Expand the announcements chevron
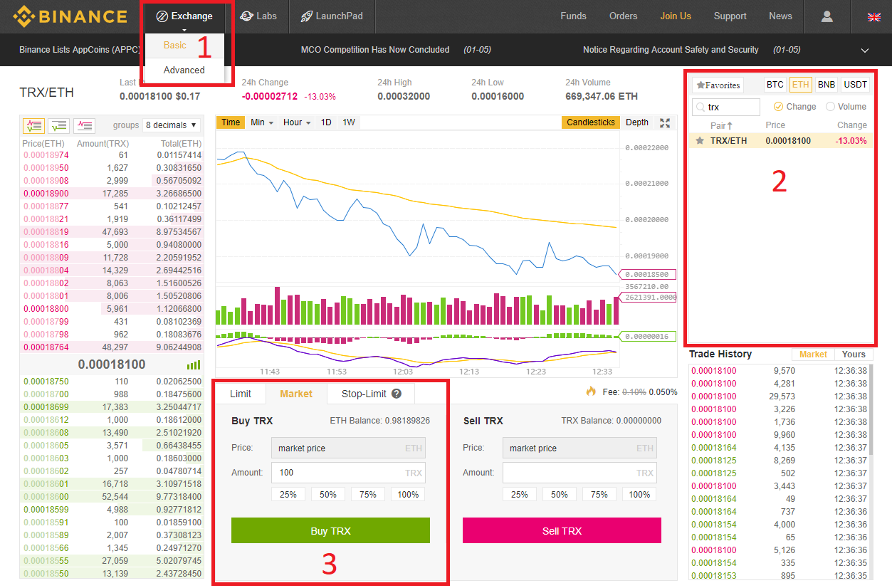Screen dimensions: 892x588 [x=865, y=51]
